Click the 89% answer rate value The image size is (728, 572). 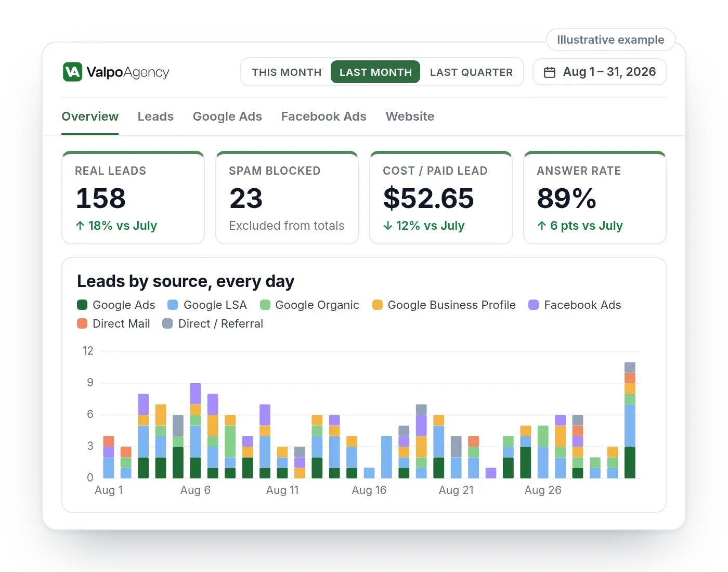click(x=567, y=198)
